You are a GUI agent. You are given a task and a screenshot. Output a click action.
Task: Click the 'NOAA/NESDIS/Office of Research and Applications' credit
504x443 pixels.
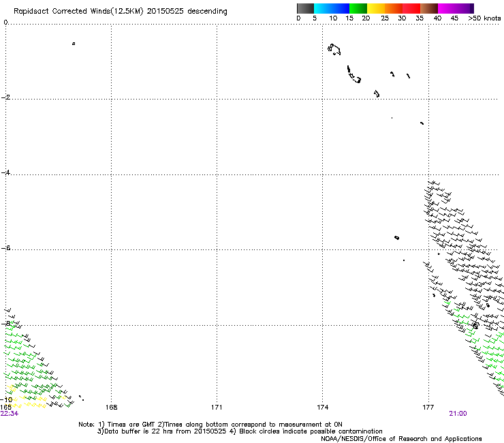pos(401,439)
